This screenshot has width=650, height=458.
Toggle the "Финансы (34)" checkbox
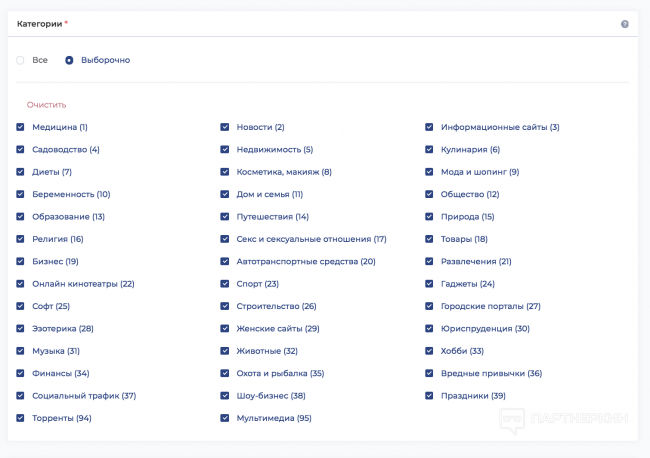21,373
